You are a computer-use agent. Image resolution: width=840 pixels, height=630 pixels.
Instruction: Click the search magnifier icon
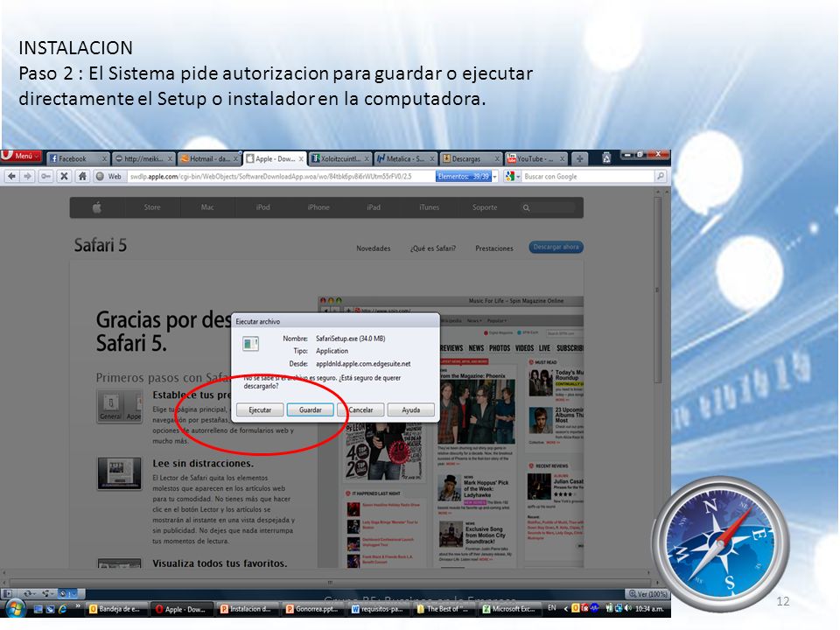click(x=661, y=176)
